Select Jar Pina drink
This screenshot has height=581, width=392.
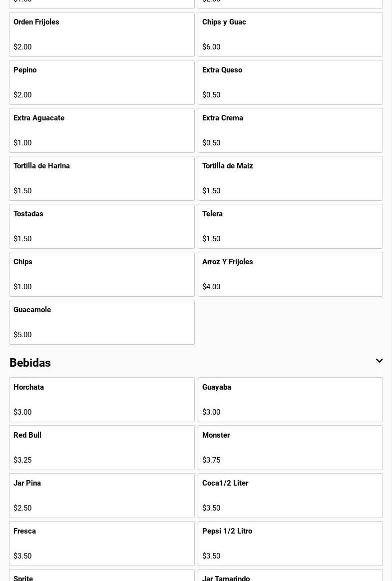click(101, 495)
